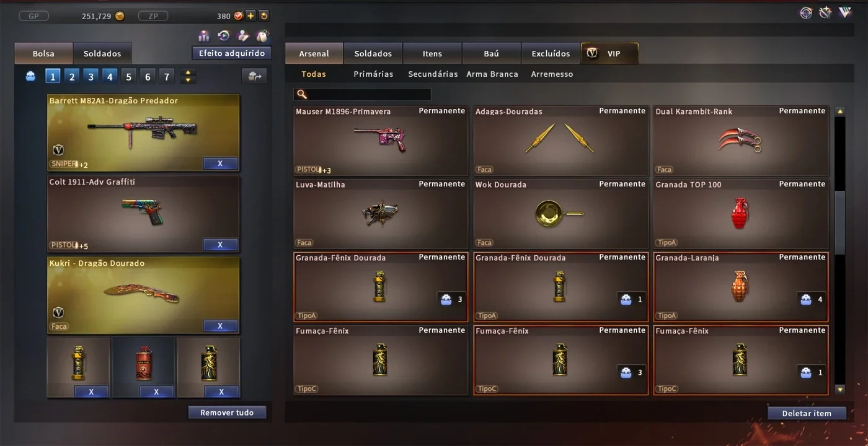Click the wrench tools icon top right
The height and width of the screenshot is (446, 868).
825,13
